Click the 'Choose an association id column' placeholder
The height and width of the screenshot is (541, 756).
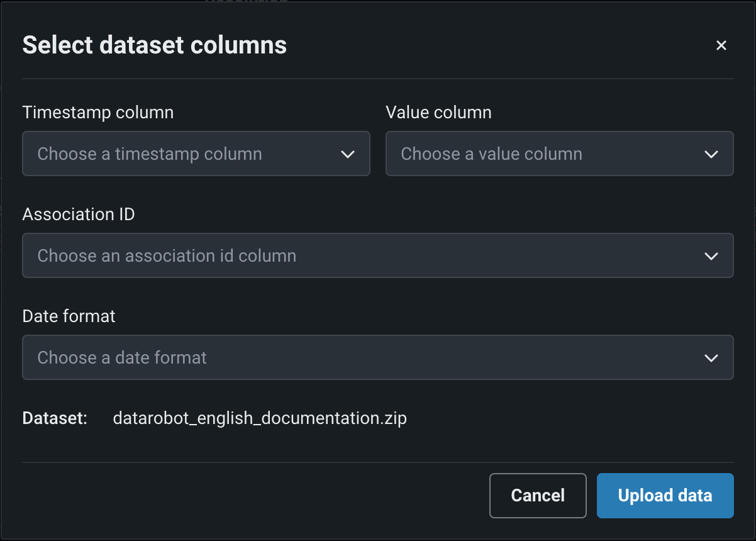point(167,256)
